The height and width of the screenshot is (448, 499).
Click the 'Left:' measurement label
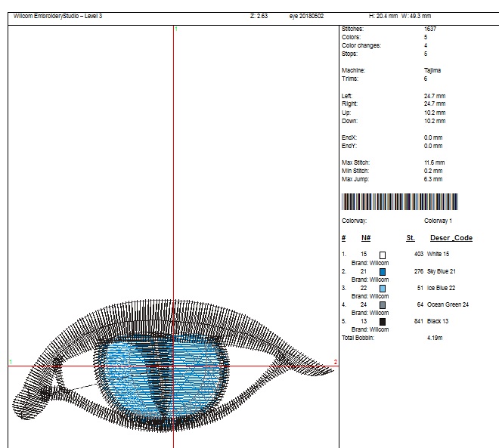[347, 96]
